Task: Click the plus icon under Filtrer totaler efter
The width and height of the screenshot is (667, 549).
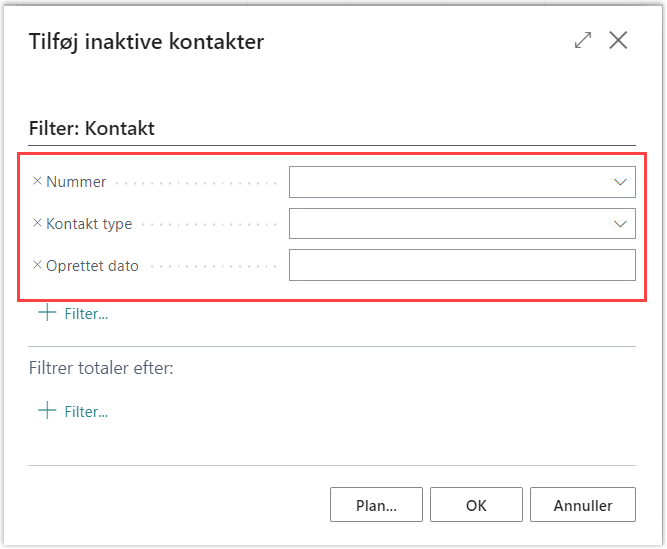Action: pos(47,411)
